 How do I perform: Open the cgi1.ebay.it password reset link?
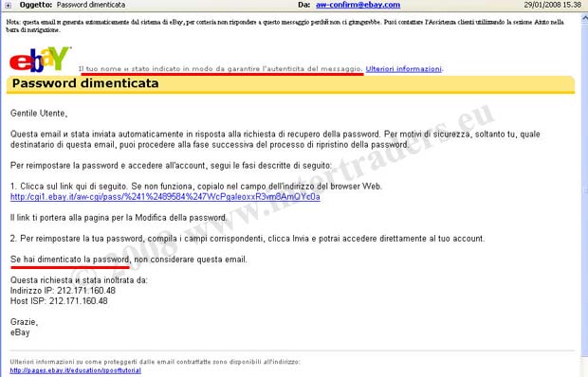pyautogui.click(x=165, y=197)
